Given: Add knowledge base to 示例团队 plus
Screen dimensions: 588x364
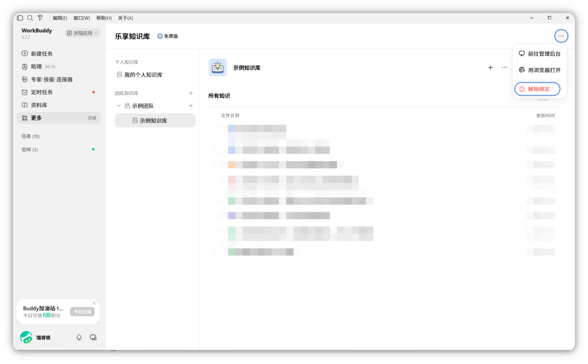Looking at the screenshot, I should point(191,106).
